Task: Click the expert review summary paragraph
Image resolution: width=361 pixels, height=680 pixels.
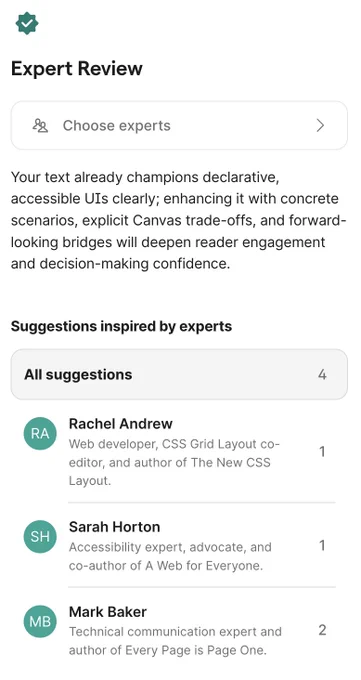Action: pos(179,220)
